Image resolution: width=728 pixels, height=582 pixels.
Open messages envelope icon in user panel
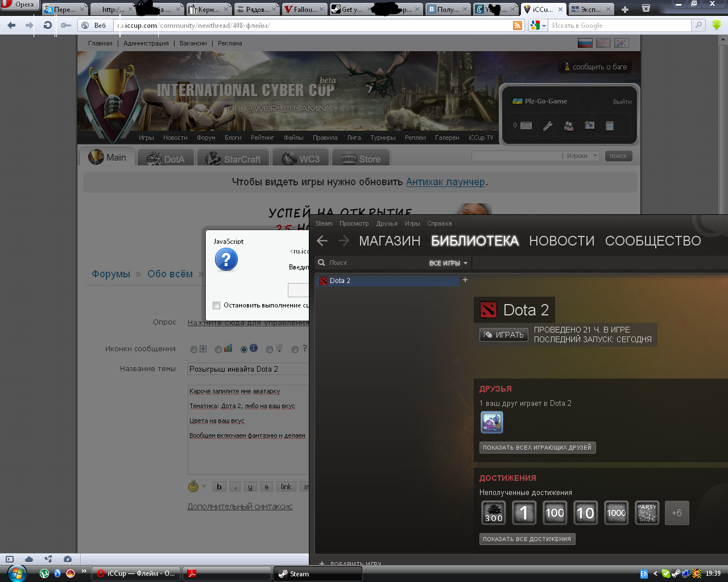(x=526, y=126)
